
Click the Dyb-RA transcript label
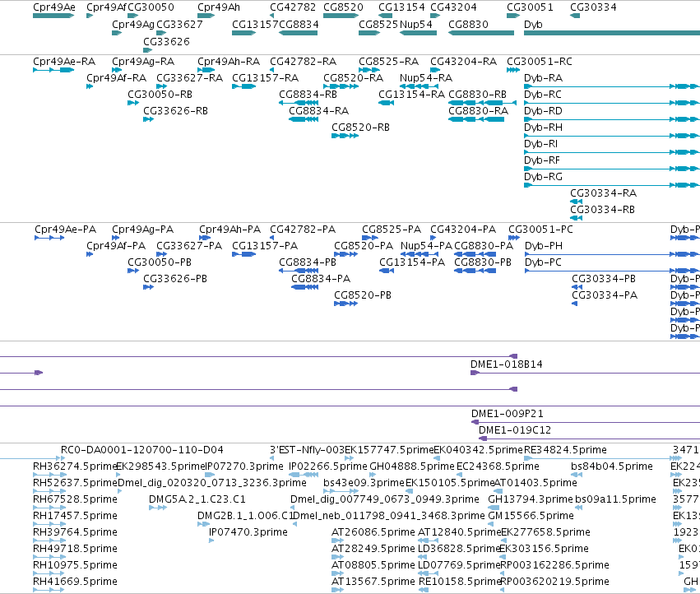pyautogui.click(x=543, y=77)
